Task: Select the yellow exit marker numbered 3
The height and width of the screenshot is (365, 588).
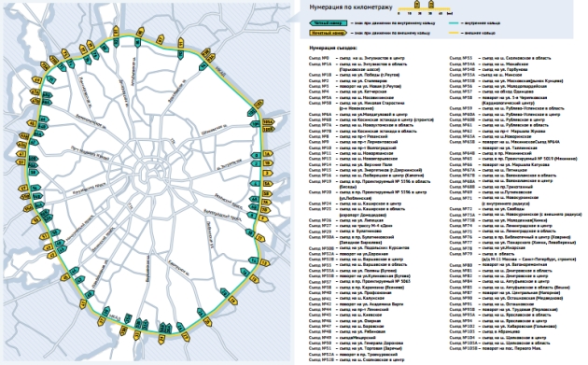Action: coord(267,174)
